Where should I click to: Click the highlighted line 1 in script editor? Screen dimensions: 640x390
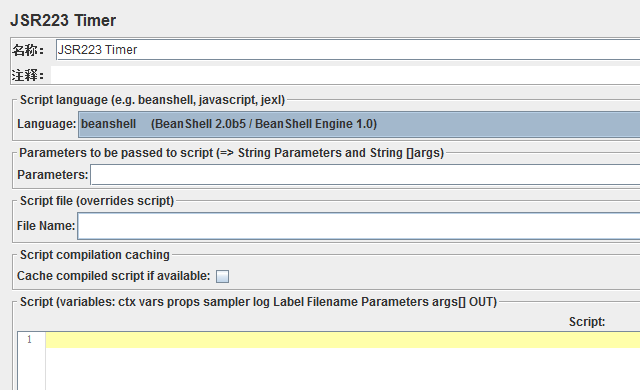click(x=343, y=340)
